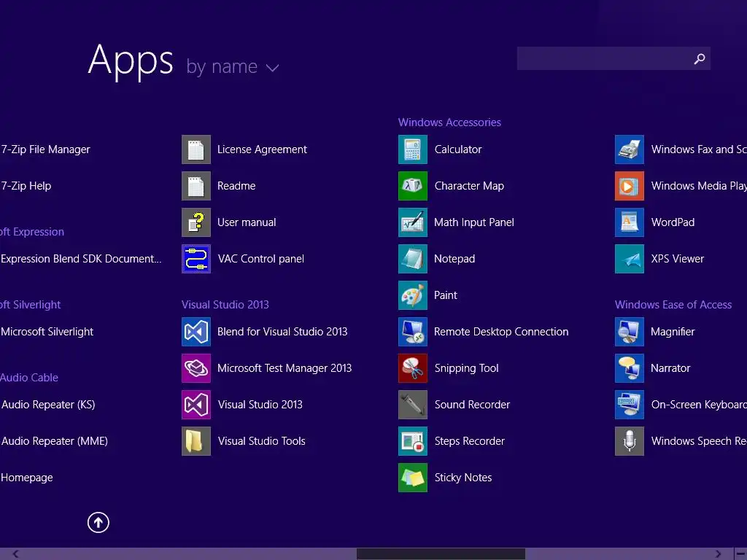Viewport: 747px width, 560px height.
Task: Open the Steps Recorder icon
Action: click(413, 441)
